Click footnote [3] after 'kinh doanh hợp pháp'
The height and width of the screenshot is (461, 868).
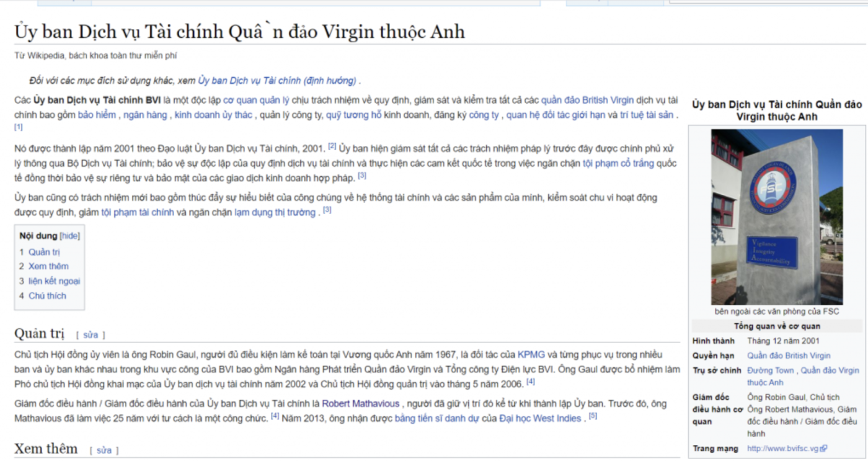[x=362, y=176]
